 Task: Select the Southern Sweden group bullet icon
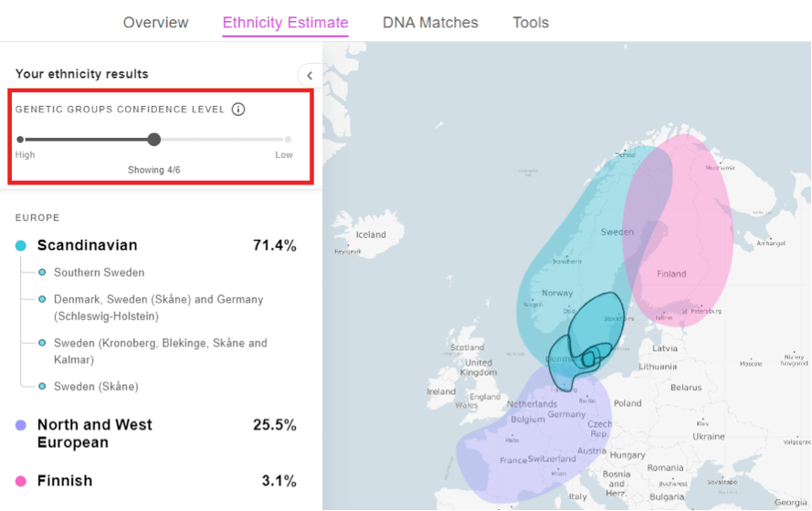tap(42, 273)
